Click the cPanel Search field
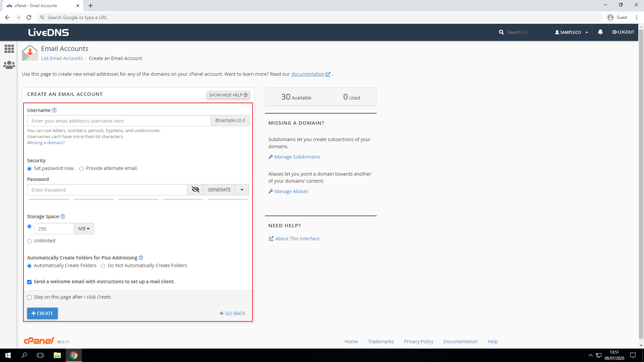644x362 pixels. (x=527, y=32)
